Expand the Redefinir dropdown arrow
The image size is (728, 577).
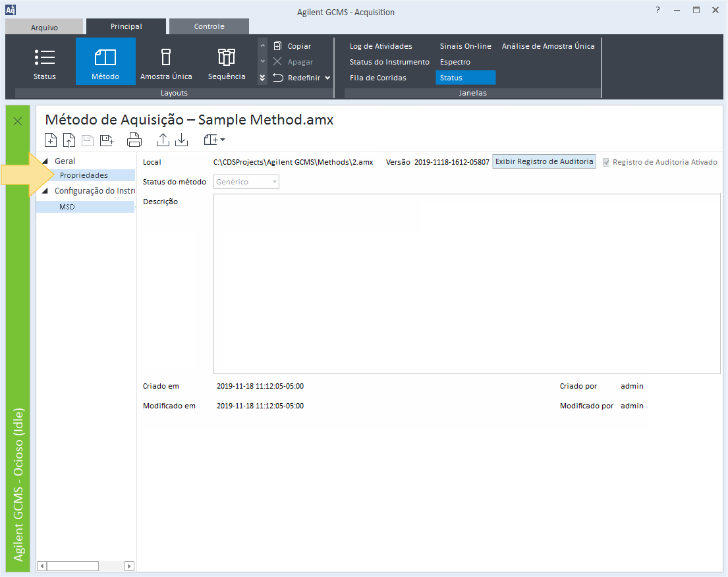coord(328,78)
